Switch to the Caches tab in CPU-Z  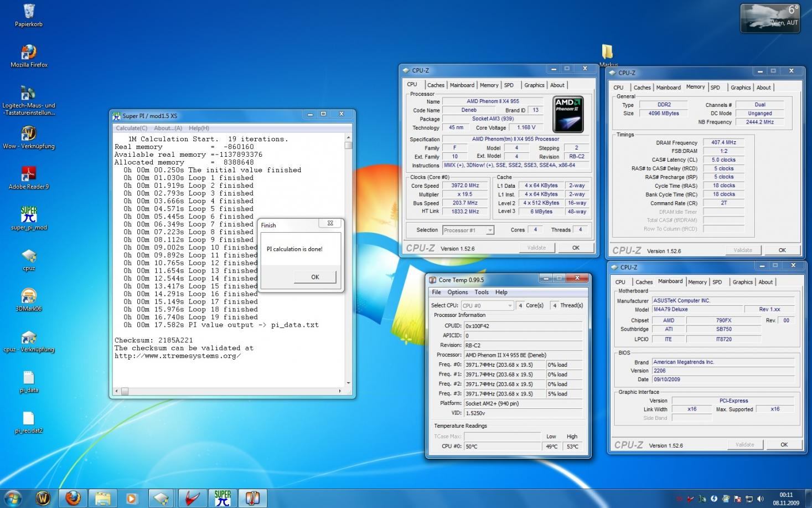coord(435,85)
